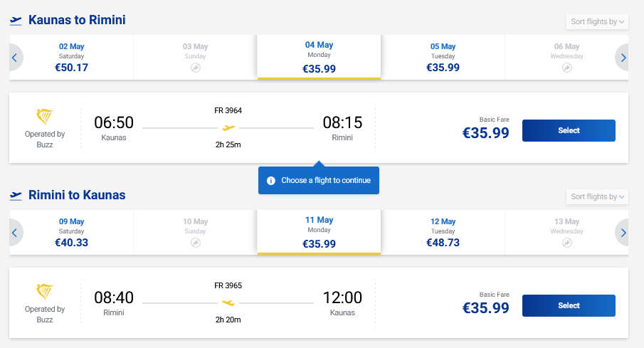Select the 08:40 Rimini to Kaunas flight
644x348 pixels.
[569, 306]
